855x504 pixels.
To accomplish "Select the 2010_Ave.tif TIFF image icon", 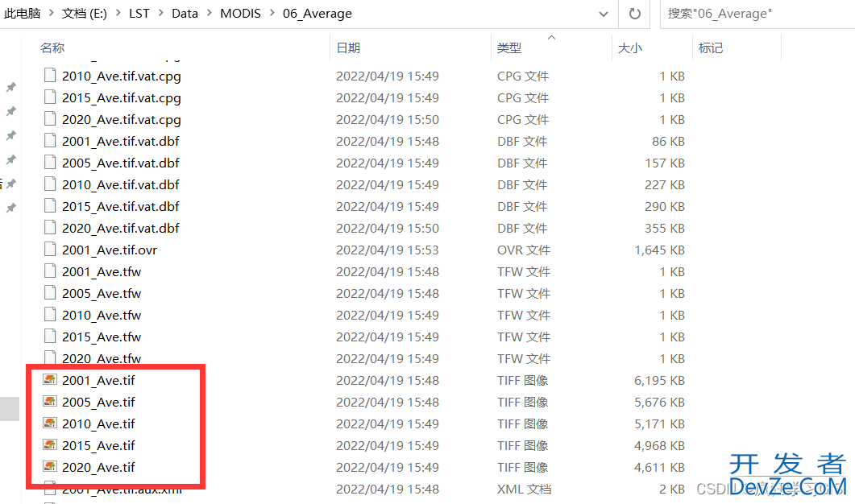I will click(x=50, y=423).
